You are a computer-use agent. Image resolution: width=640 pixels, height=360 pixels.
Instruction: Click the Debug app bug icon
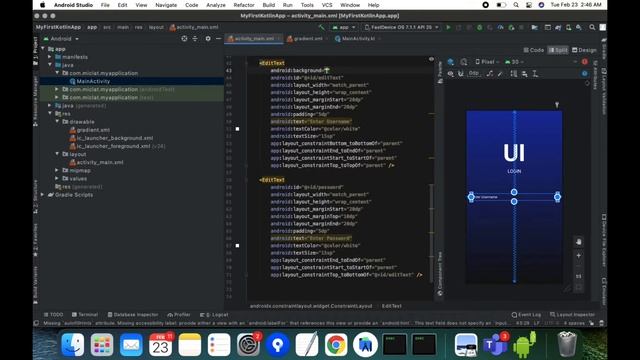(479, 27)
